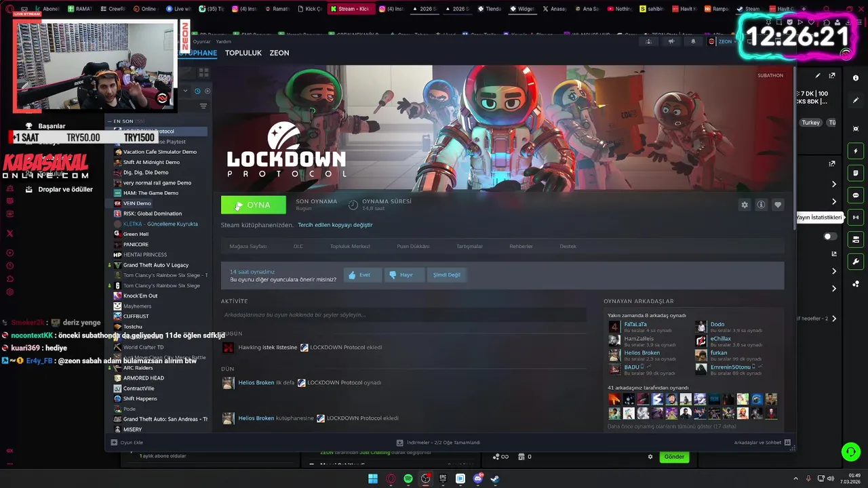Show hidden system tray icons
This screenshot has width=868, height=488.
(x=796, y=479)
